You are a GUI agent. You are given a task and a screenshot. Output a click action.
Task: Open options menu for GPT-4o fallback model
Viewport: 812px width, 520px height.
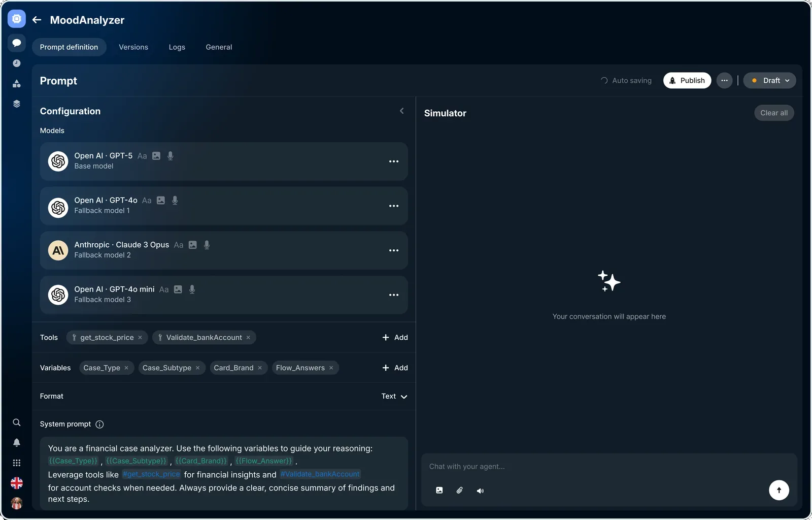(394, 206)
